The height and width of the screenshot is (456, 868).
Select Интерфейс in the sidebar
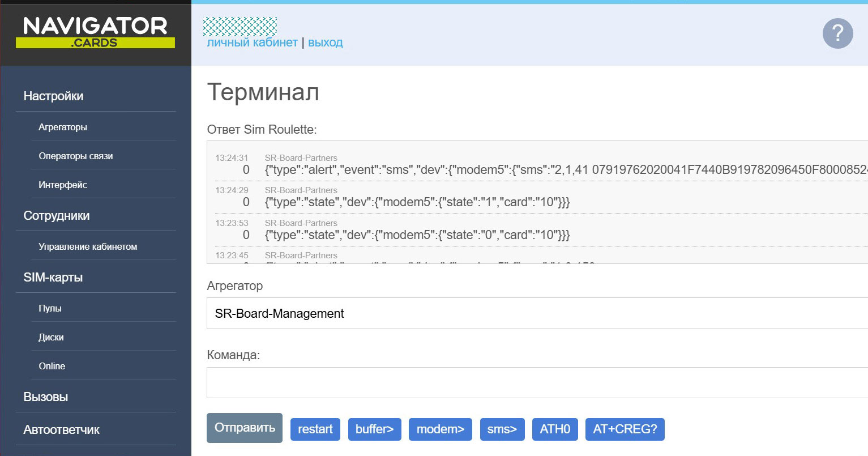pyautogui.click(x=63, y=185)
